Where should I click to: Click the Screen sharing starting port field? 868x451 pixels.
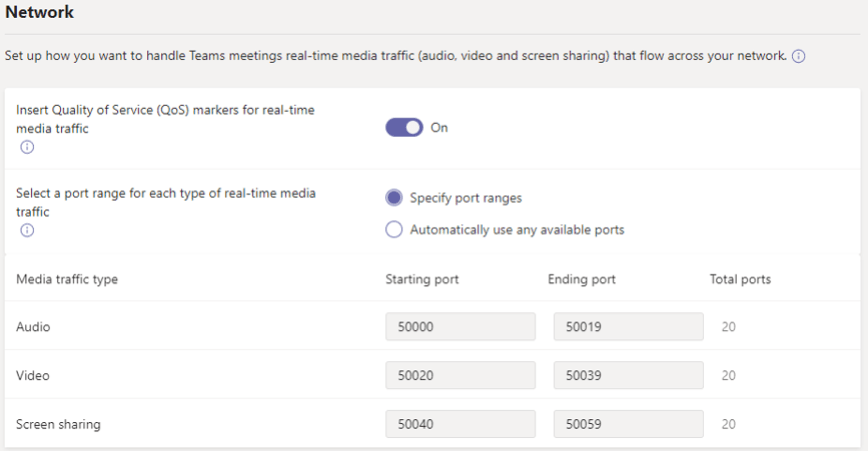(461, 424)
